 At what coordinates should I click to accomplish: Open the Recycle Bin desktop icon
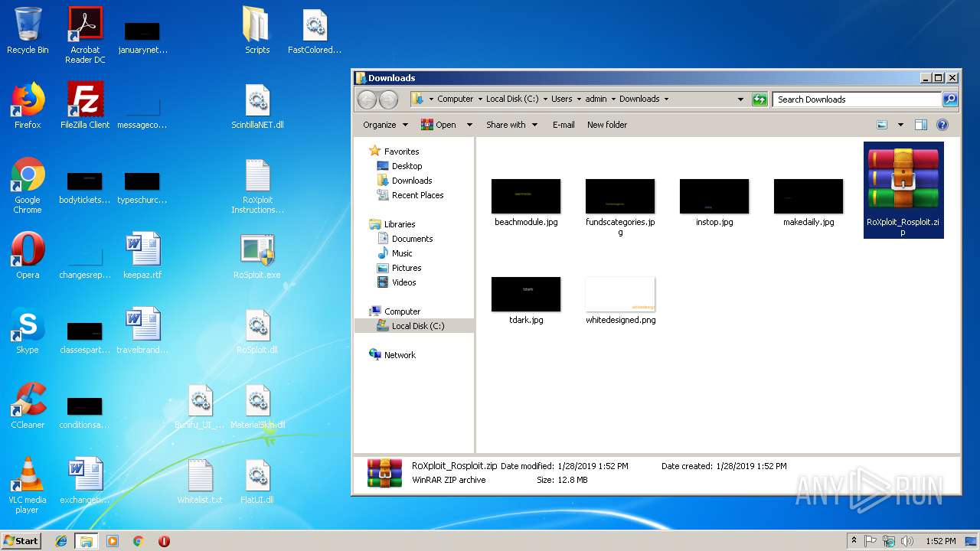[28, 31]
